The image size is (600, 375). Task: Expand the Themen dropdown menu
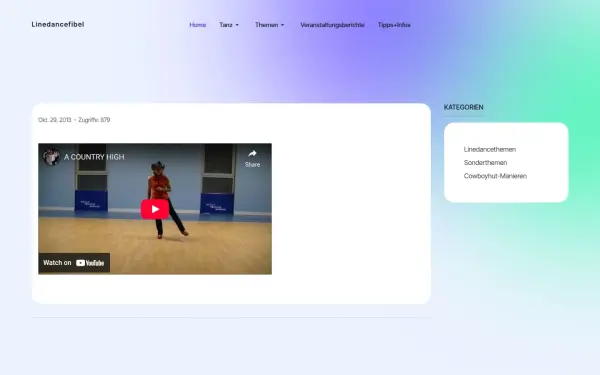(x=269, y=25)
